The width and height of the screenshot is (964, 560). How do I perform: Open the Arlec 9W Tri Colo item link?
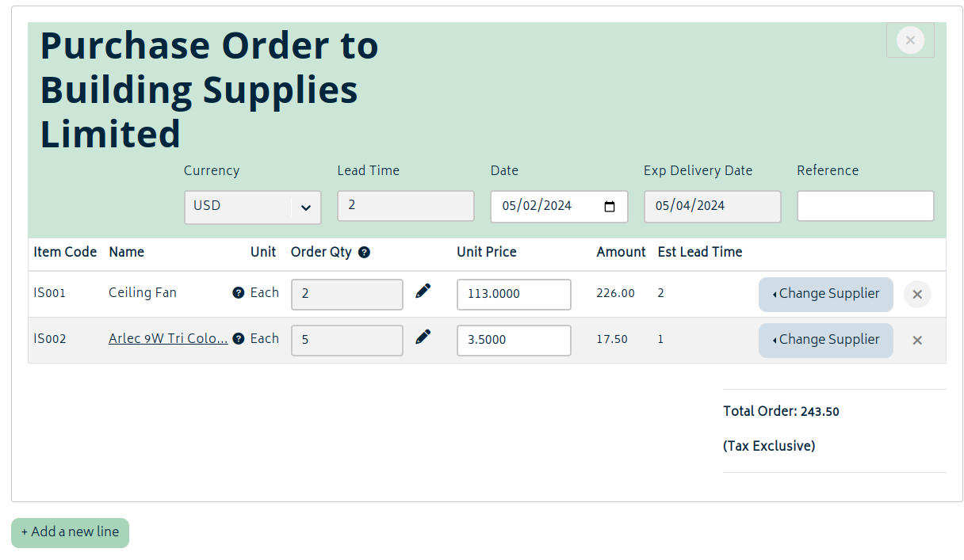click(x=168, y=339)
